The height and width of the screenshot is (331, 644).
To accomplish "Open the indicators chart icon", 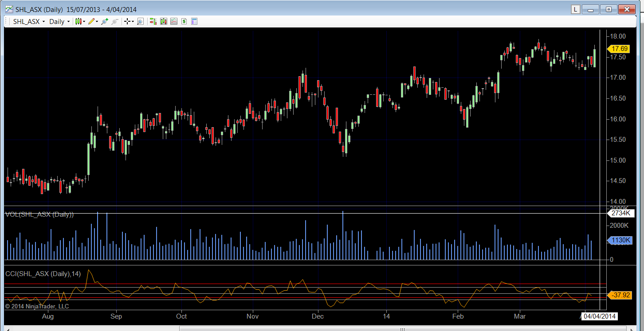I will pyautogui.click(x=174, y=21).
